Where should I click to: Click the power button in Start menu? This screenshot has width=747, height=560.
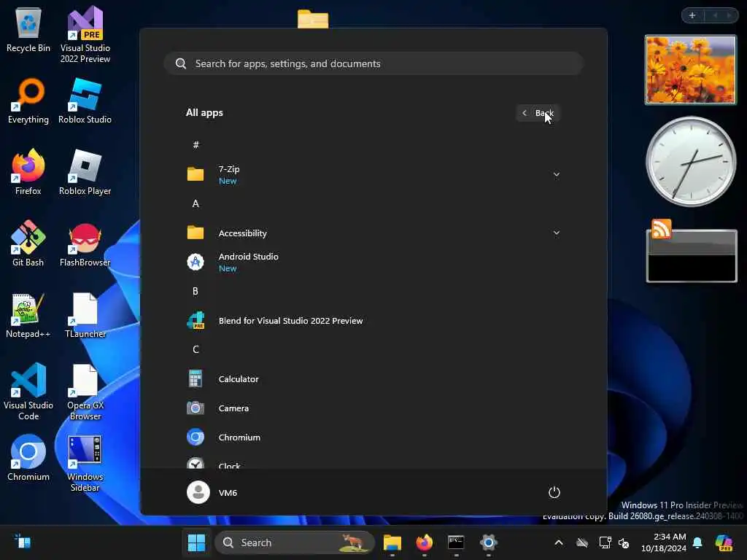(554, 492)
